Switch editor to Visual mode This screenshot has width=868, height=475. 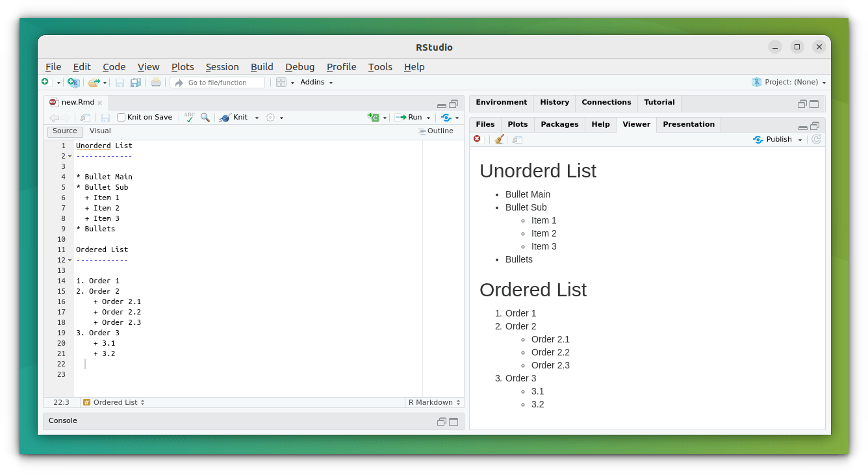[100, 131]
